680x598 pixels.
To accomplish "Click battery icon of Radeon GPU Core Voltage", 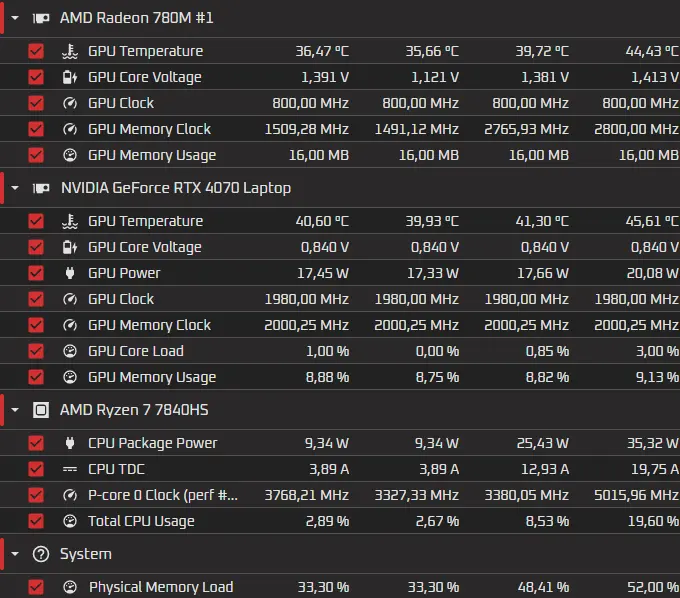I will [x=70, y=77].
